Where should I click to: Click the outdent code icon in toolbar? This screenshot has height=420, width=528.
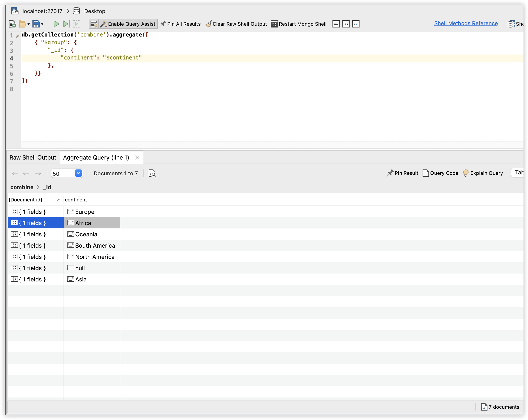(x=356, y=24)
